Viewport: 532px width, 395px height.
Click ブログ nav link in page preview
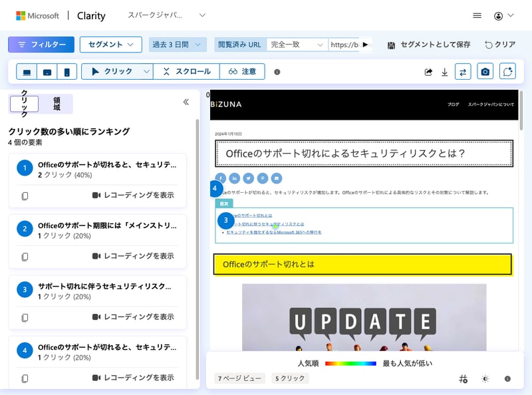click(453, 104)
